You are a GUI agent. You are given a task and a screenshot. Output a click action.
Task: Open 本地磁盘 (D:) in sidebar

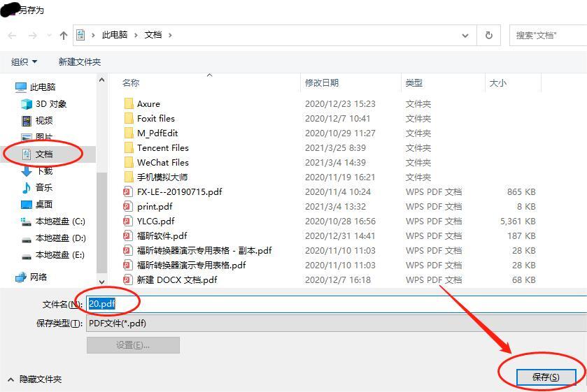tap(53, 238)
